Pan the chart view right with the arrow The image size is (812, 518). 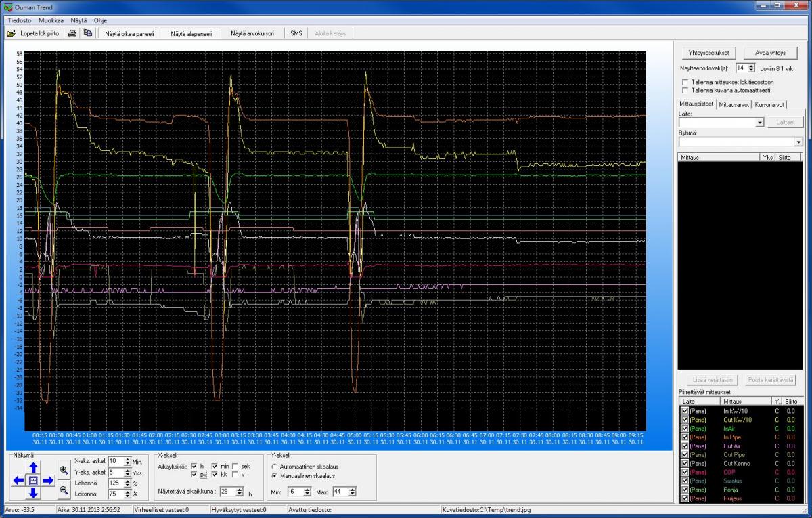48,480
